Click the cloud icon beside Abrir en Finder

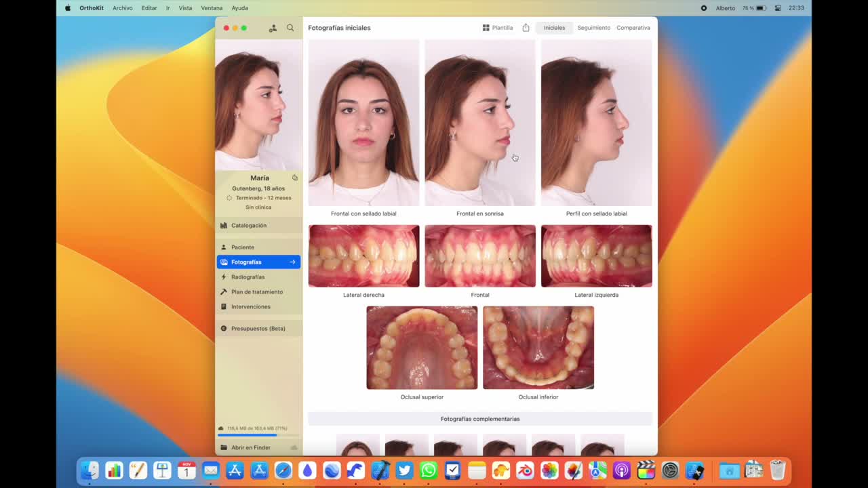click(x=294, y=447)
